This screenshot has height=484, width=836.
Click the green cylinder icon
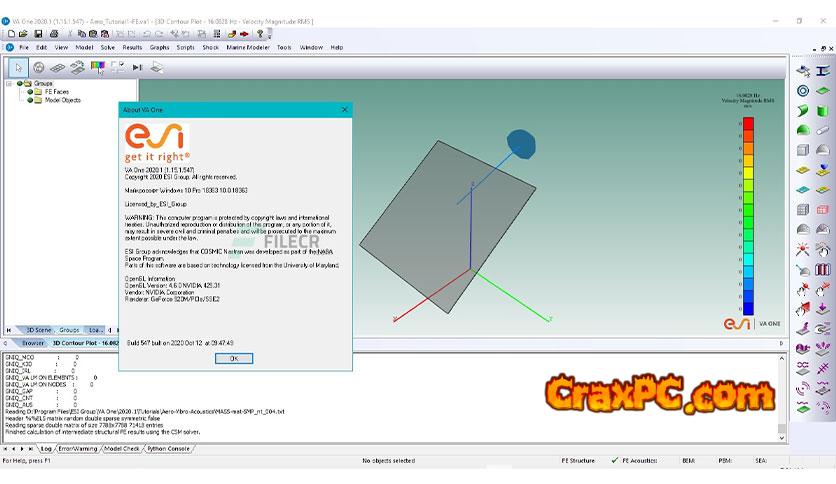click(823, 111)
